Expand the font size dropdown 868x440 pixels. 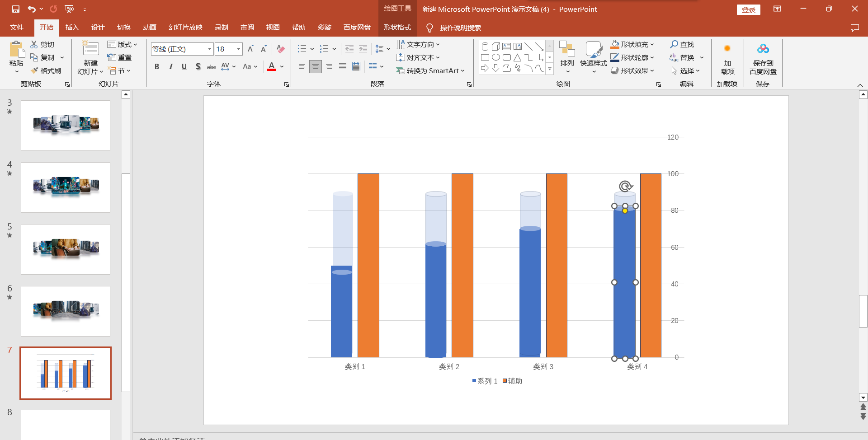click(x=238, y=49)
